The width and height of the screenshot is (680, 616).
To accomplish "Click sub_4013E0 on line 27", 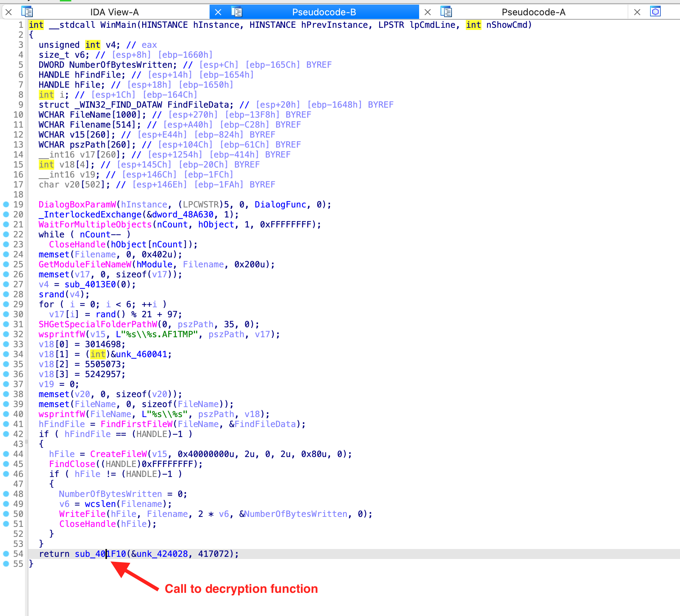I will [x=90, y=284].
